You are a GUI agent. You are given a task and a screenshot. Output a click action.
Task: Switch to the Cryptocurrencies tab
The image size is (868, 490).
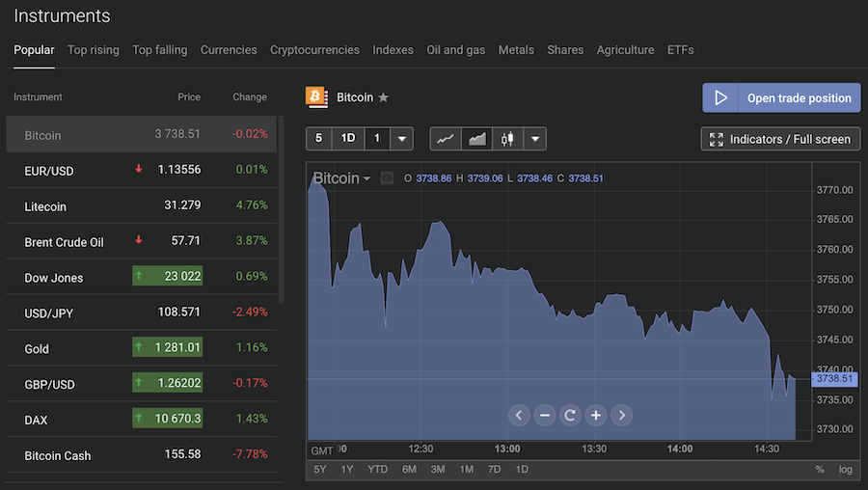click(x=314, y=50)
